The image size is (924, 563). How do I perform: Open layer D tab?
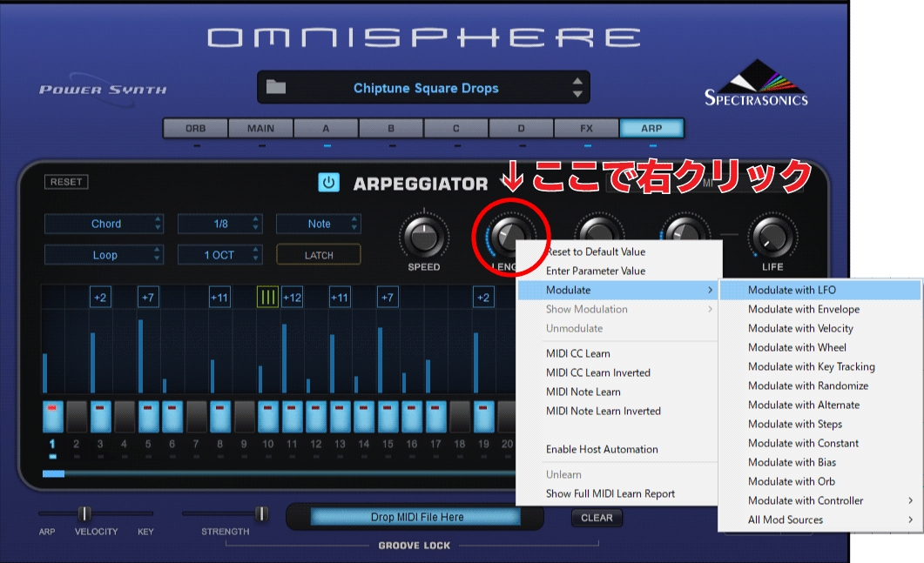click(x=521, y=129)
